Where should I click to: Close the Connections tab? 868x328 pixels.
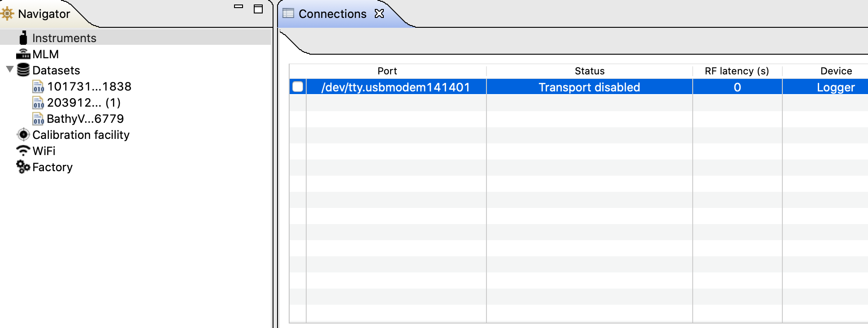(x=379, y=13)
